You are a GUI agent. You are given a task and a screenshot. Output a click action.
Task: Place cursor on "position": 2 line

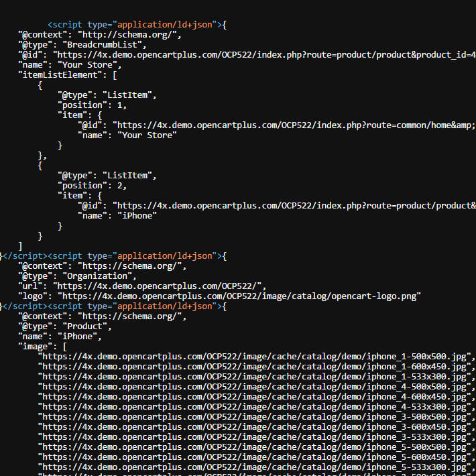[x=93, y=186]
